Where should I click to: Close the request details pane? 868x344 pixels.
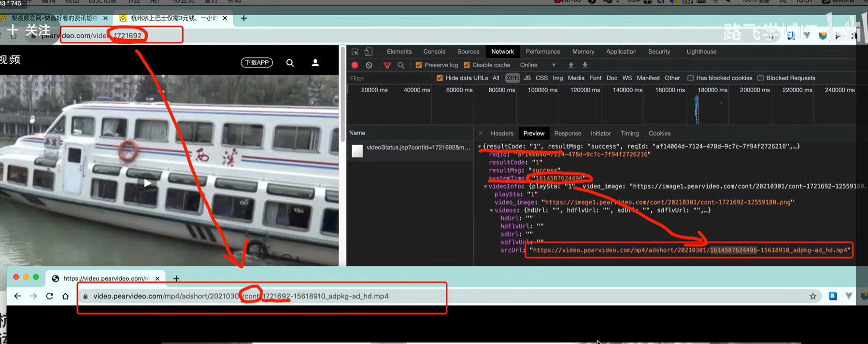(481, 134)
